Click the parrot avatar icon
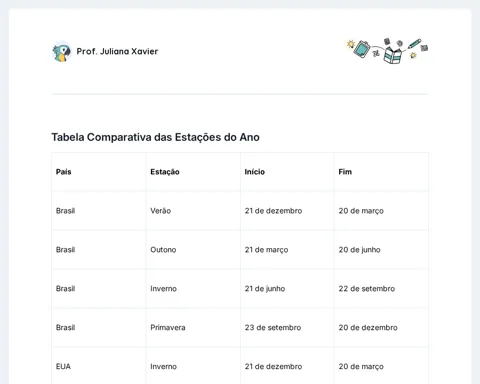The image size is (480, 384). 62,52
